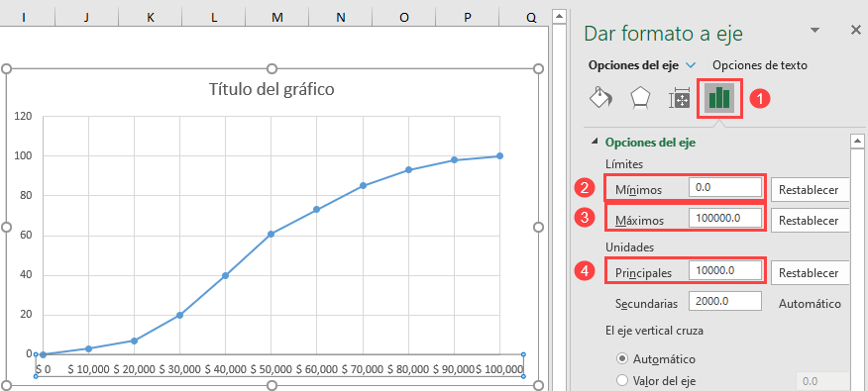The image size is (868, 391).
Task: Click the Máximos value field
Action: (x=725, y=218)
